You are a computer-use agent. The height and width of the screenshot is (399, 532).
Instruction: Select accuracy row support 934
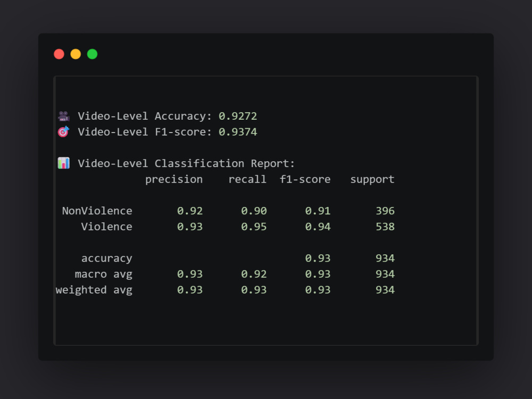click(385, 258)
